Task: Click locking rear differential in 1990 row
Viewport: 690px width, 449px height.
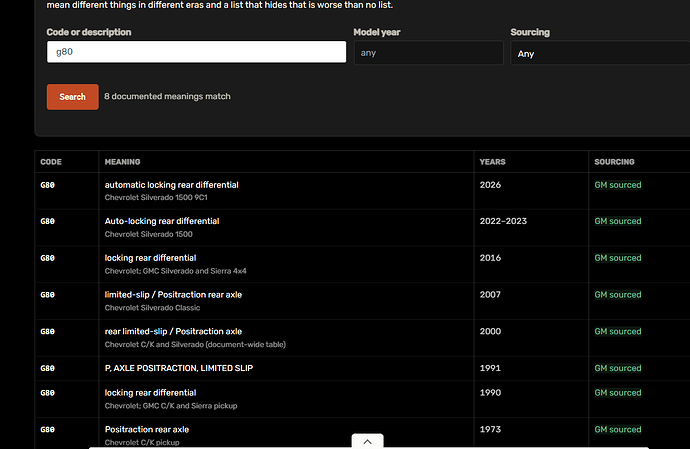Action: click(150, 393)
